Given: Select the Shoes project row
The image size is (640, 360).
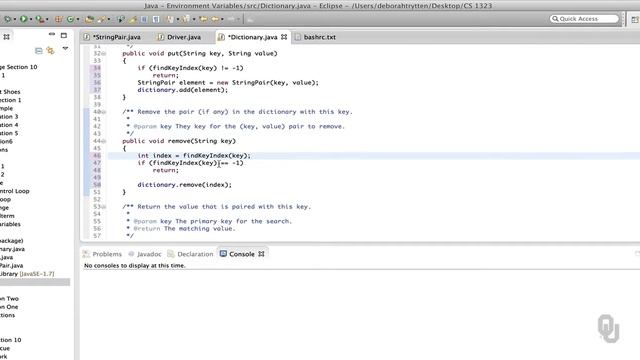Looking at the screenshot, I should tap(10, 92).
